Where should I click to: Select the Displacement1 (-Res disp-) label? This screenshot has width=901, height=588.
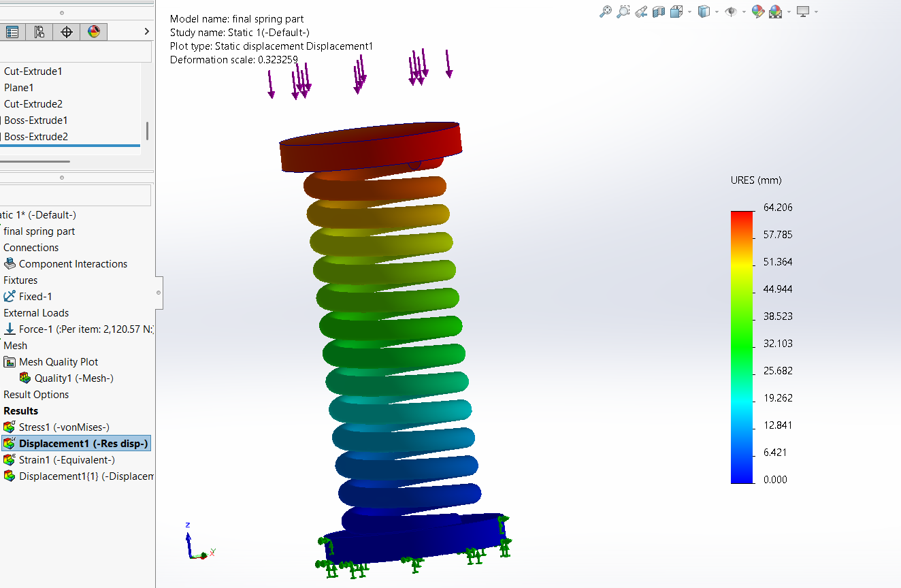pos(83,444)
